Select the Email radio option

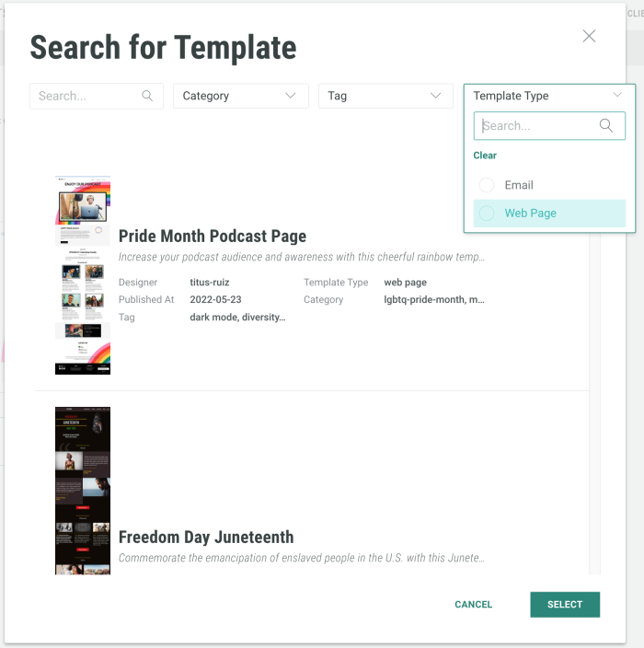487,185
